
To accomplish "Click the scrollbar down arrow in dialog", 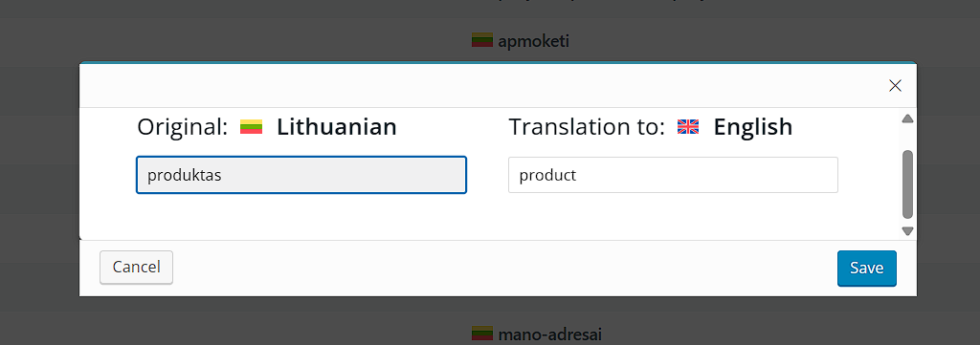I will pos(907,231).
